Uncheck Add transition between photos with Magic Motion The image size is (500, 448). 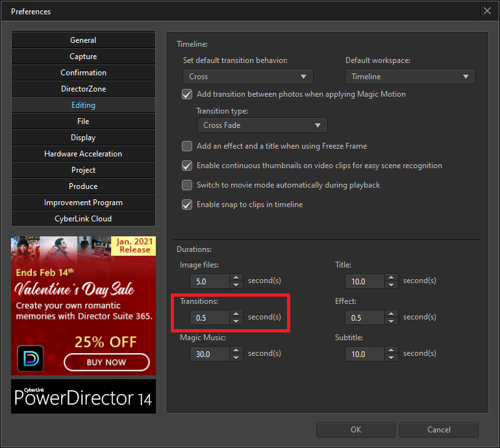pyautogui.click(x=187, y=94)
